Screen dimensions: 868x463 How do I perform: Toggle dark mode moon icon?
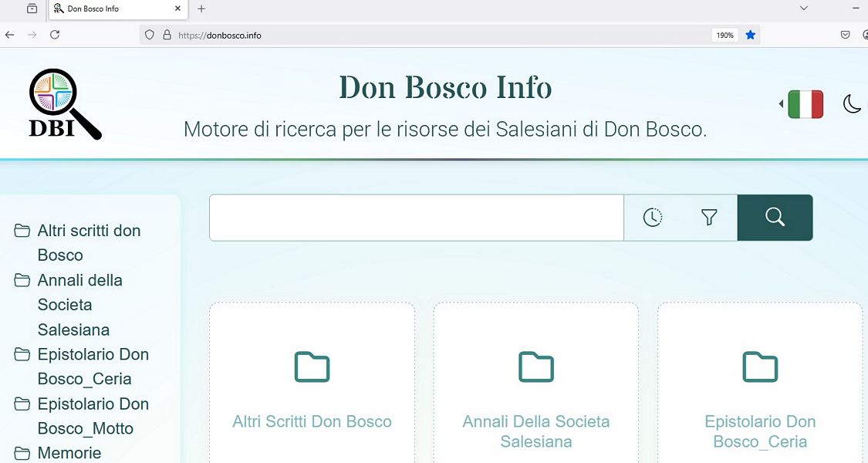pyautogui.click(x=852, y=103)
